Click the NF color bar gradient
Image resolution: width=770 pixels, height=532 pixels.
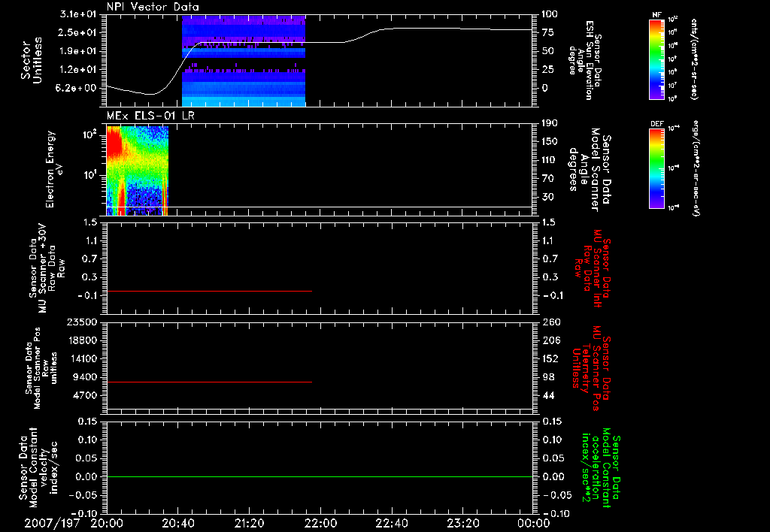tap(656, 59)
